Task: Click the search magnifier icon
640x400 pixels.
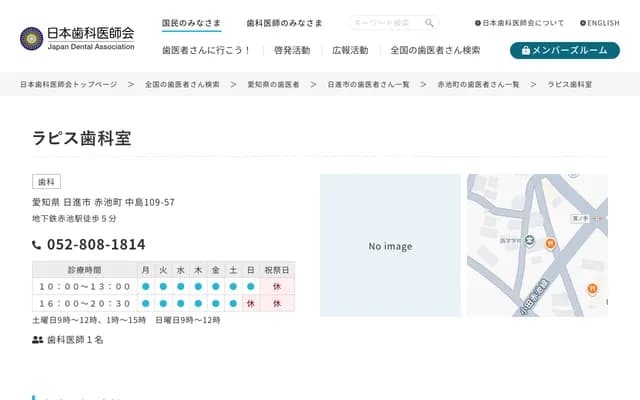Action: [429, 23]
